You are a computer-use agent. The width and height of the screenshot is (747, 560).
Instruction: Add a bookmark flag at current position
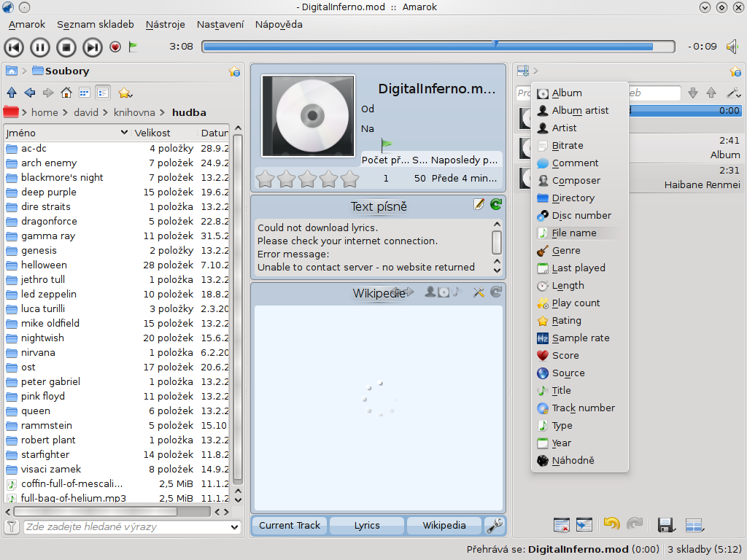click(133, 47)
